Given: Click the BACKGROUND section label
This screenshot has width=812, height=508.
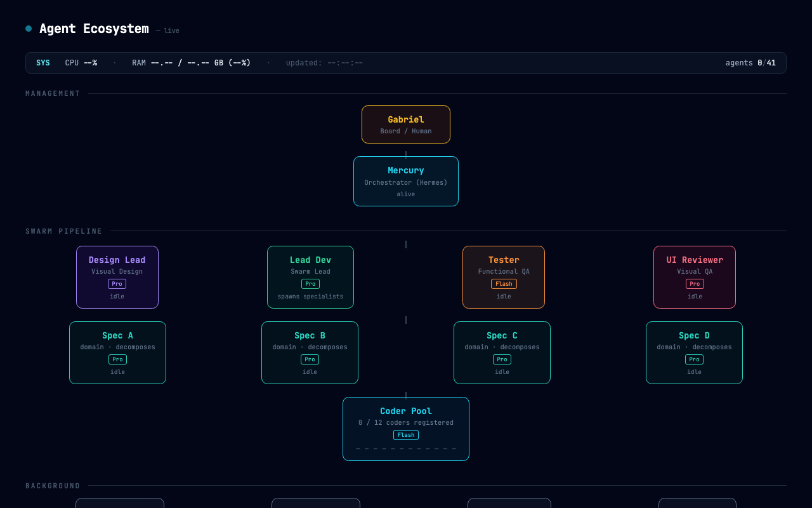Looking at the screenshot, I should [53, 486].
